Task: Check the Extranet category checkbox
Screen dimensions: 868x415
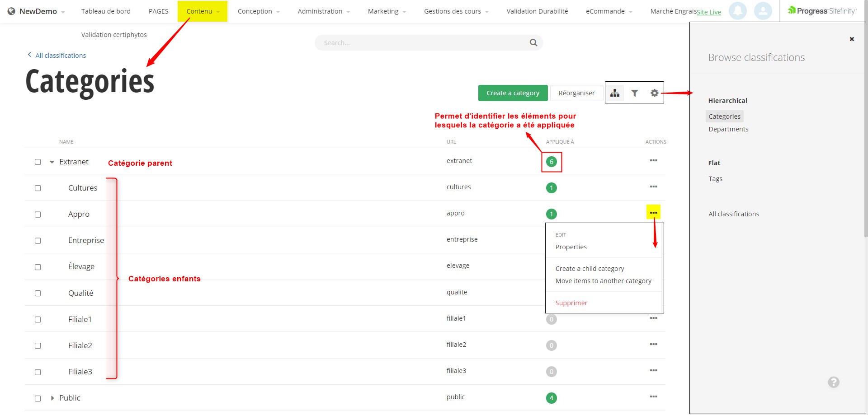Action: [x=38, y=162]
